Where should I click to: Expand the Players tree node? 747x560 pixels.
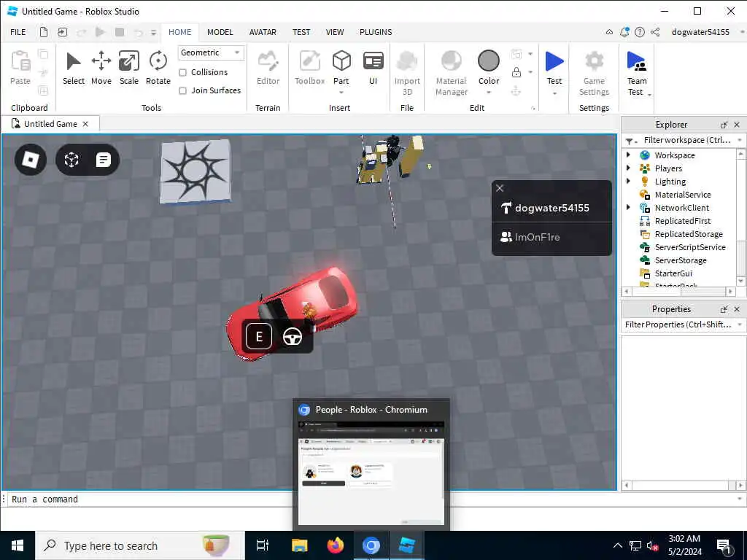(x=628, y=168)
